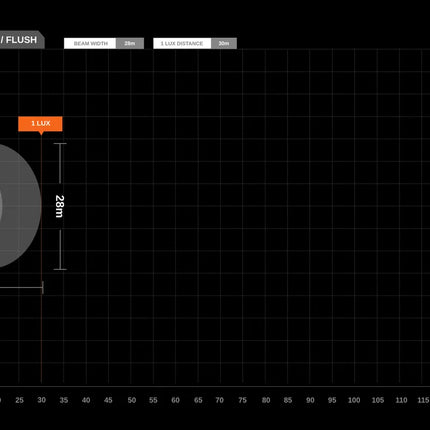The width and height of the screenshot is (430, 430).
Task: Select the FLUSH tab label
Action: 21,40
